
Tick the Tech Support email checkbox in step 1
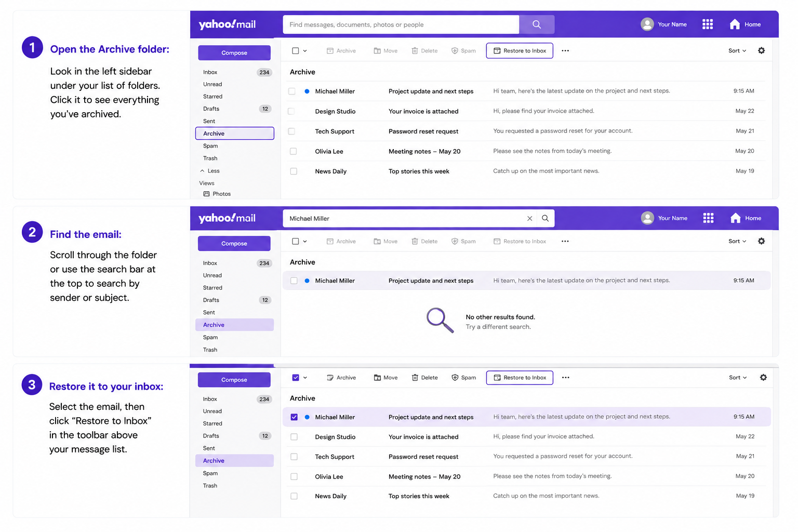coord(291,131)
